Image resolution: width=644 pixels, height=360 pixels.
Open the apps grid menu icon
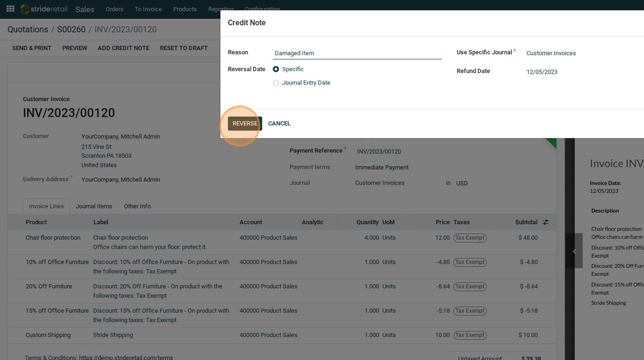coord(11,9)
